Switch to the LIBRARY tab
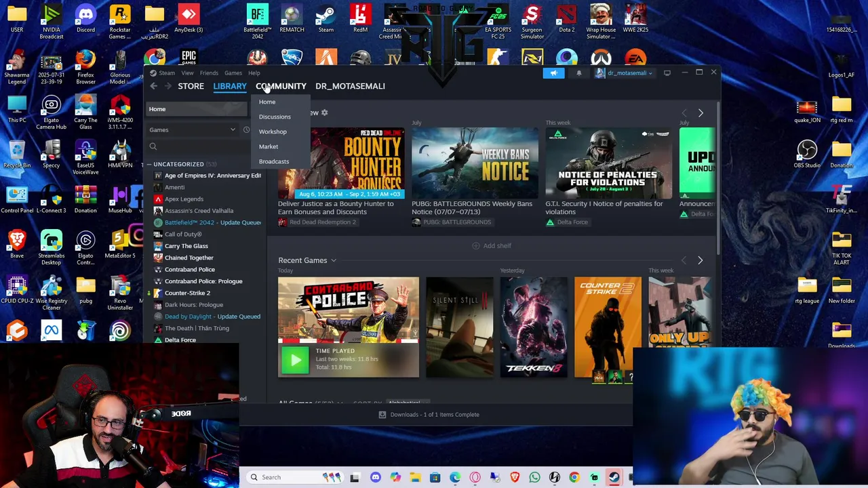Image resolution: width=868 pixels, height=488 pixels. [x=230, y=86]
